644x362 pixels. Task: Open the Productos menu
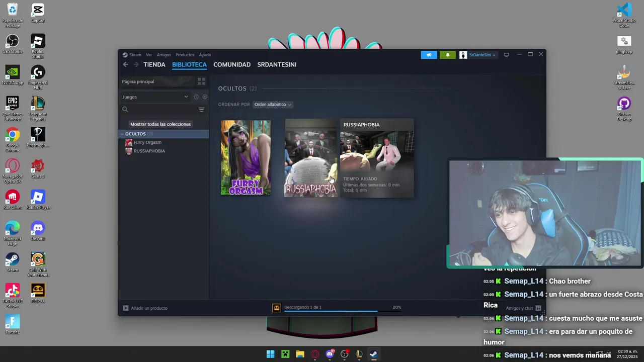(x=185, y=55)
